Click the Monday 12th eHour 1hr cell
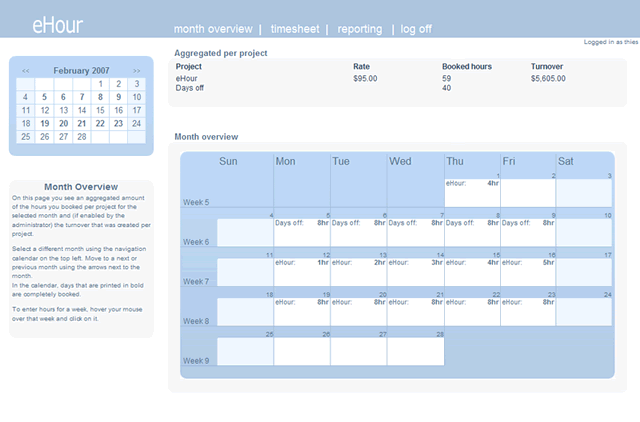Image resolution: width=640 pixels, height=422 pixels. (x=302, y=269)
